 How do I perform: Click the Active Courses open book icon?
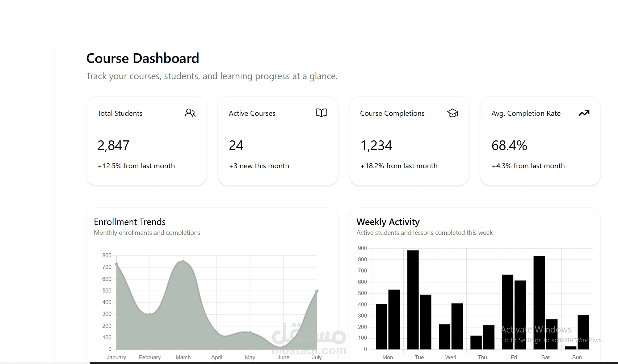click(321, 113)
